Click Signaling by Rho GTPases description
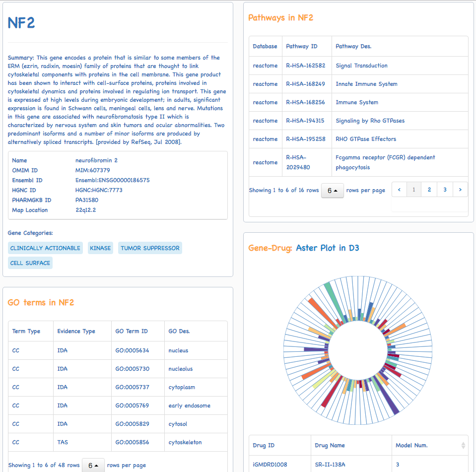Image resolution: width=476 pixels, height=472 pixels. point(370,121)
